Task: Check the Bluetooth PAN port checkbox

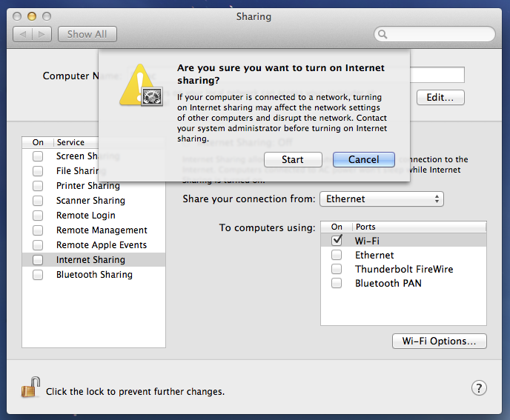Action: (337, 283)
